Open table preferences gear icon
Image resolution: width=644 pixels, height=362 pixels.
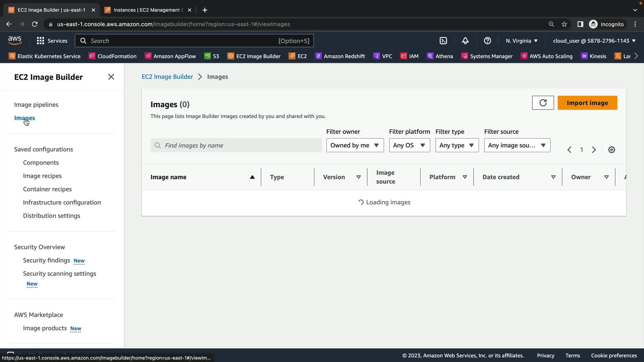point(611,150)
